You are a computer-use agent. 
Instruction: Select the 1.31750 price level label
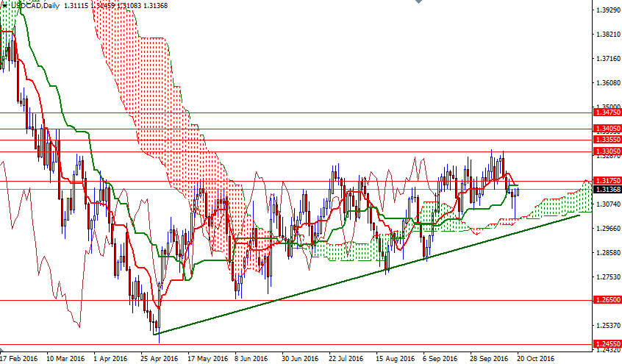point(607,181)
